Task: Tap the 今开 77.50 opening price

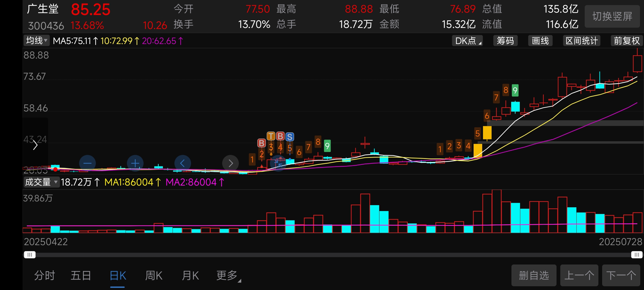Action: tap(258, 9)
